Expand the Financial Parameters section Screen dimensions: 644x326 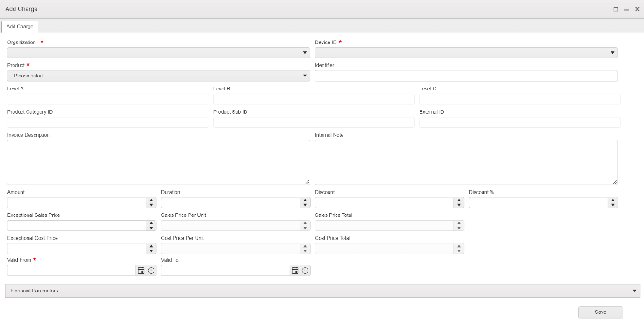[322, 291]
